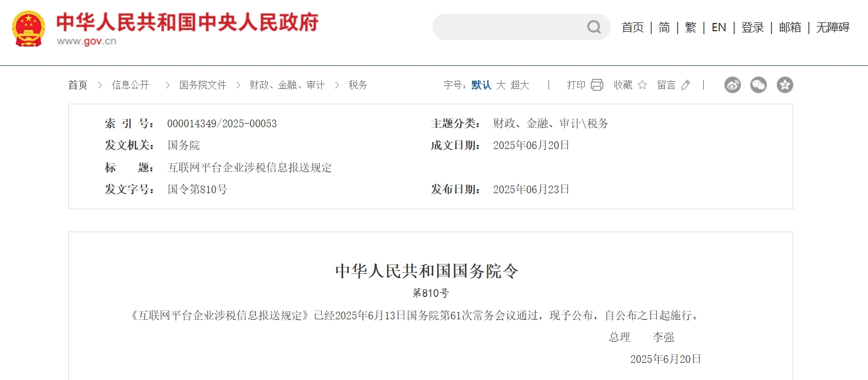Click the pencil icon next to 留言
Viewport: 868px width, 380px height.
(x=684, y=85)
